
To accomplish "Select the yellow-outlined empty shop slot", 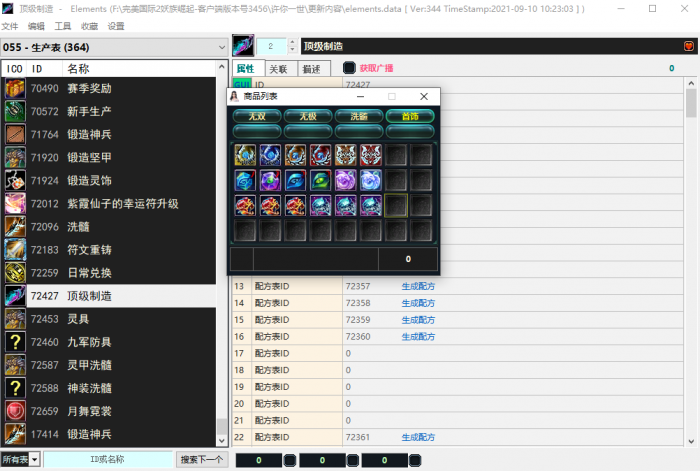I will point(396,205).
